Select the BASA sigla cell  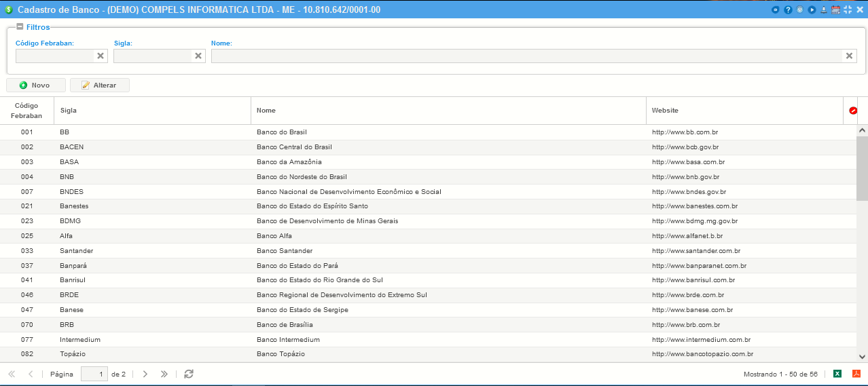tap(153, 162)
